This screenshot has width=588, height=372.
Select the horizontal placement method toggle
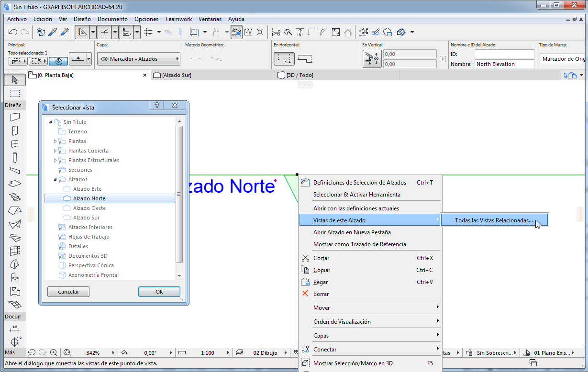pyautogui.click(x=284, y=59)
